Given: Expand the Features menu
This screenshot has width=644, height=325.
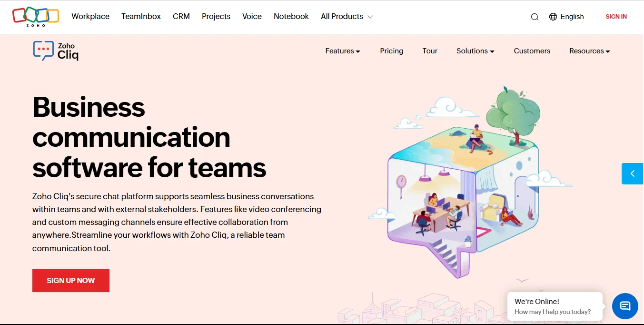Looking at the screenshot, I should tap(343, 51).
